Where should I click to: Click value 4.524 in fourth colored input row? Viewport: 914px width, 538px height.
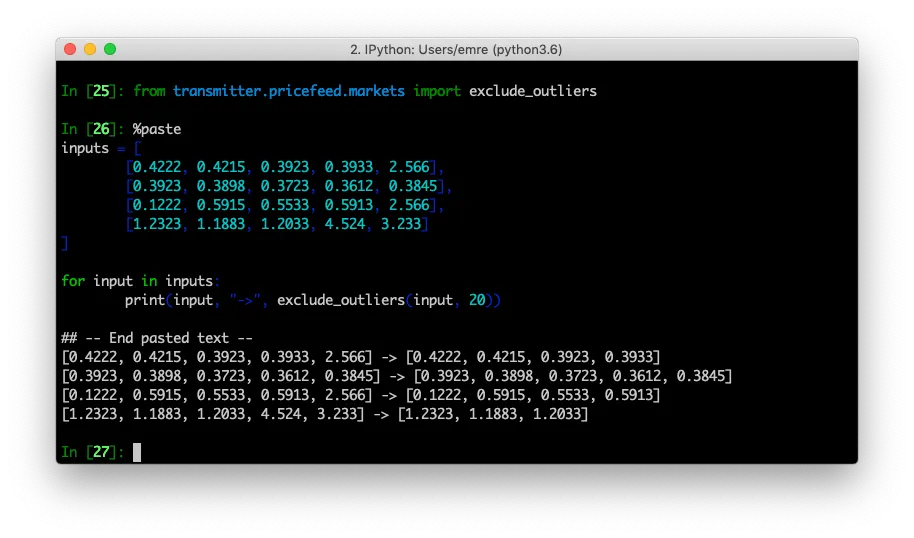pos(345,224)
